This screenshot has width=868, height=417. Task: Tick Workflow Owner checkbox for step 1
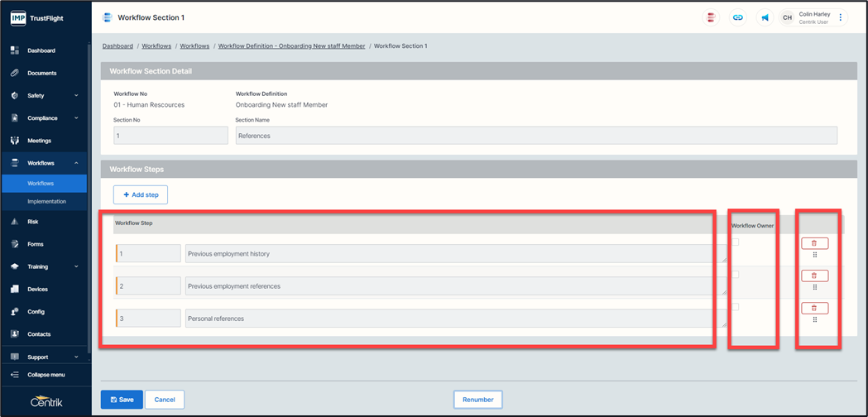(x=735, y=242)
